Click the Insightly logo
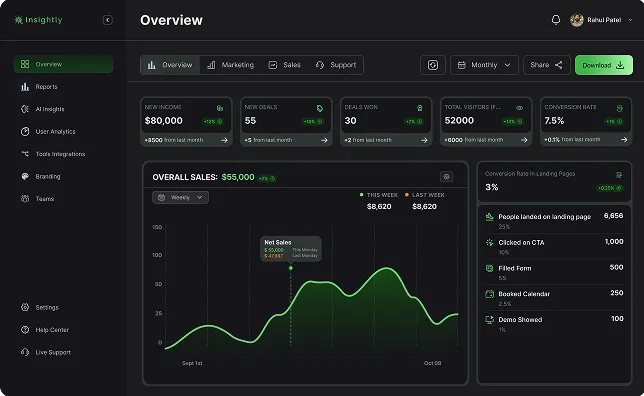This screenshot has width=644, height=396. [x=38, y=20]
